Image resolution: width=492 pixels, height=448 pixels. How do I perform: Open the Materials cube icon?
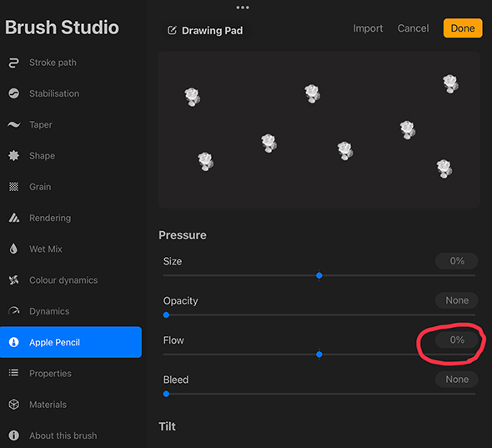coord(13,405)
